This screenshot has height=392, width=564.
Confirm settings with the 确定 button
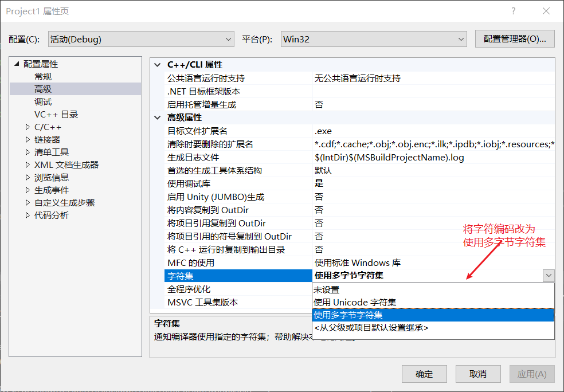(424, 374)
